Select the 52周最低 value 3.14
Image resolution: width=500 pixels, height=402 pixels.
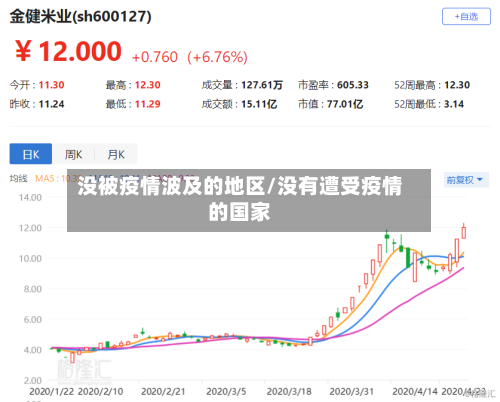(454, 104)
